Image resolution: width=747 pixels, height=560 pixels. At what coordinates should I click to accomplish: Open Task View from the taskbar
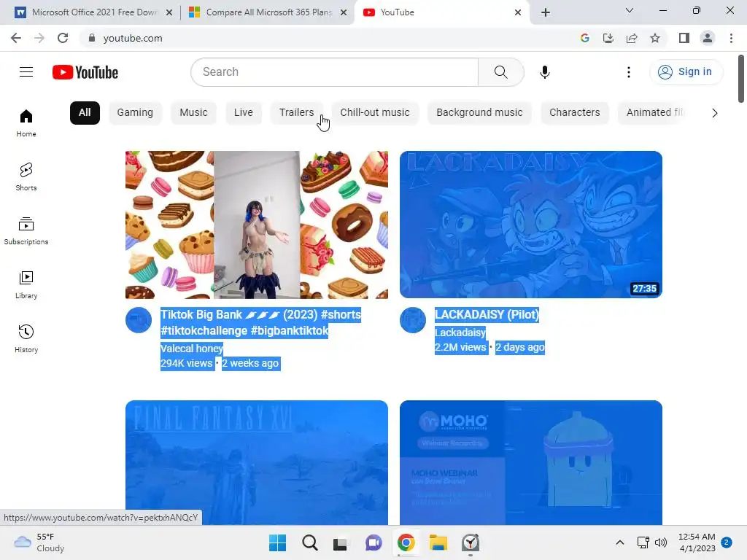[x=340, y=542]
